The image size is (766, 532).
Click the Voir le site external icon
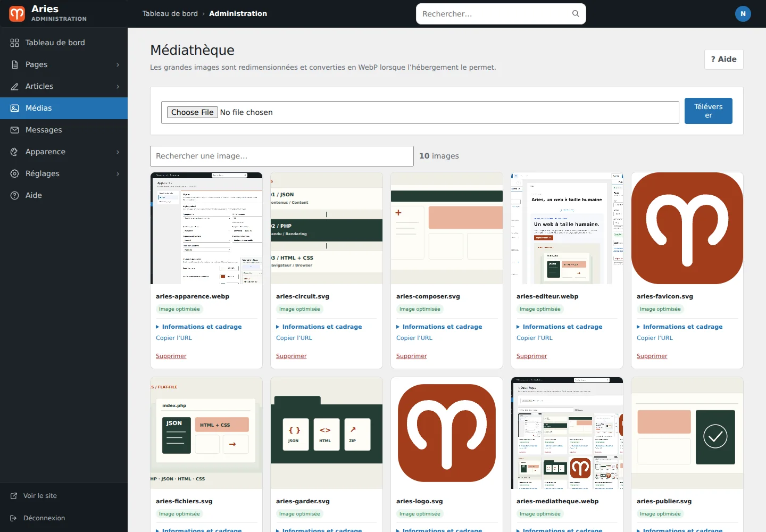tap(14, 496)
